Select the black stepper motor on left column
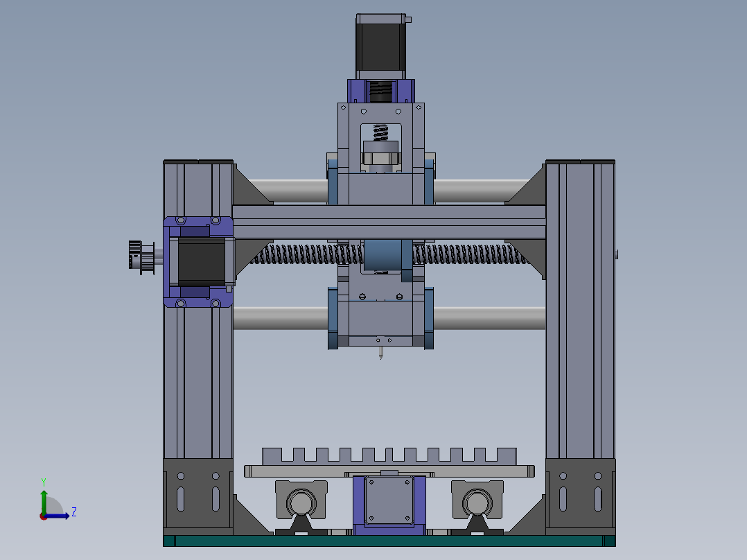This screenshot has width=747, height=560. click(202, 261)
